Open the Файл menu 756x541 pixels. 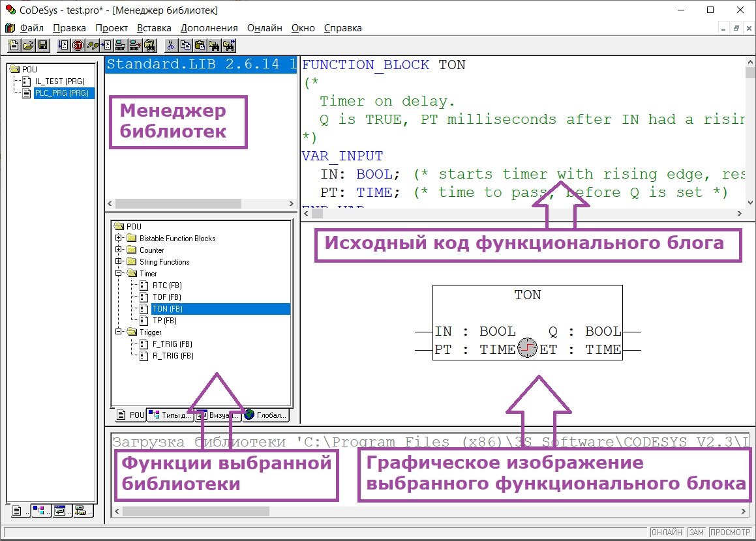pyautogui.click(x=32, y=28)
